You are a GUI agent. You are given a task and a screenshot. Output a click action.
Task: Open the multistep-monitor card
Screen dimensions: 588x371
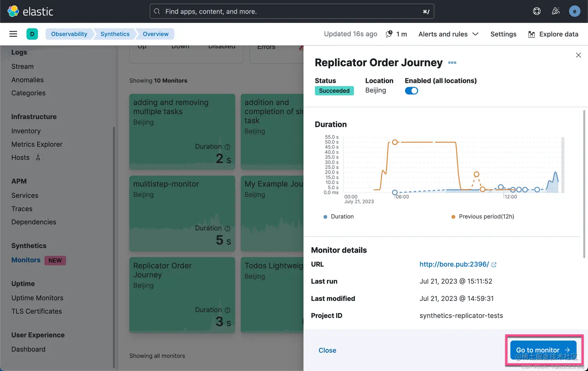(x=182, y=213)
